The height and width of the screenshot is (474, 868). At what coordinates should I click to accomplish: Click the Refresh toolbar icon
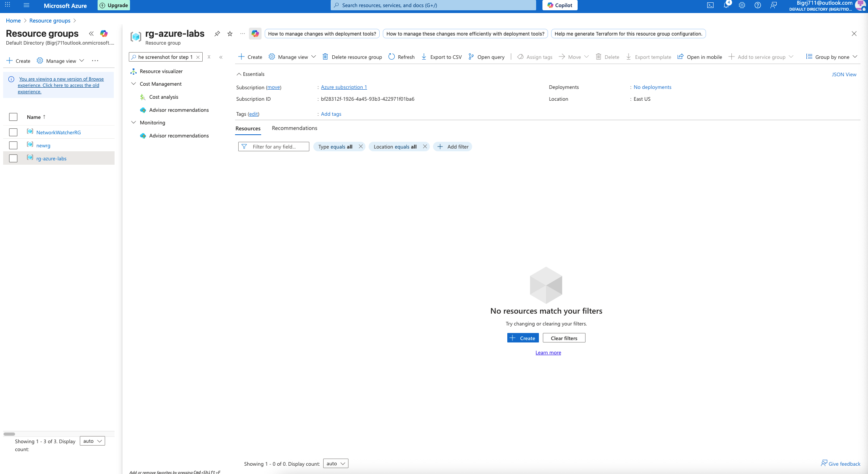(x=392, y=57)
